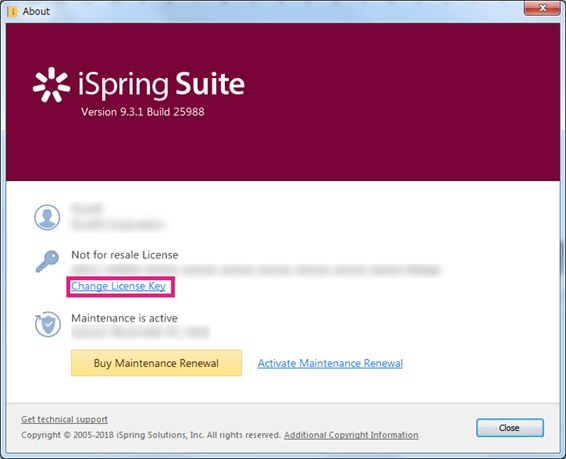
Task: Open the Change License Key link
Action: (118, 286)
